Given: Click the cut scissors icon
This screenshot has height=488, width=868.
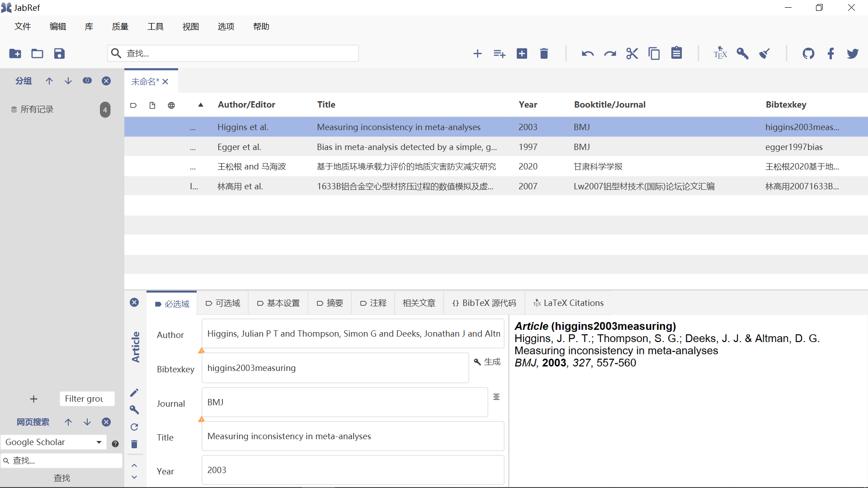Looking at the screenshot, I should coord(632,54).
